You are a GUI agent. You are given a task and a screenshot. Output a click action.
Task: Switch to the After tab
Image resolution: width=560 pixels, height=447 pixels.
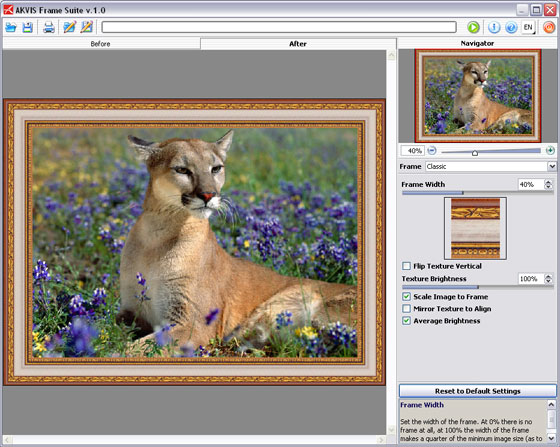click(x=298, y=44)
